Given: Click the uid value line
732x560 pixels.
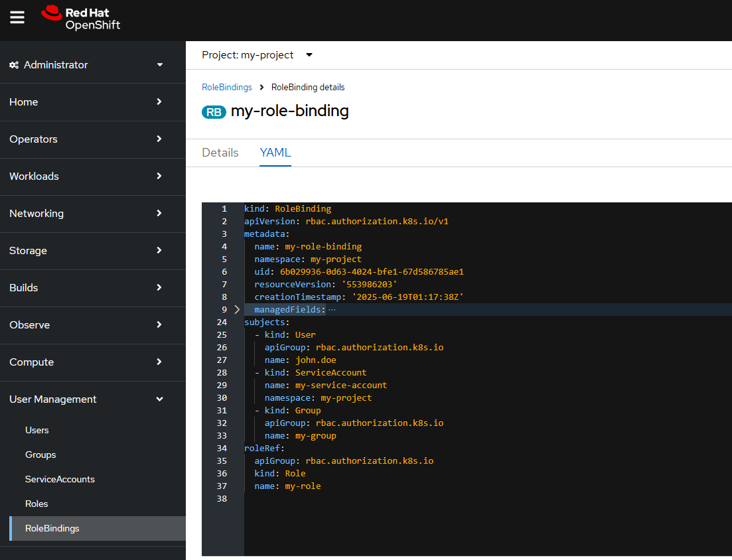Looking at the screenshot, I should pos(359,271).
